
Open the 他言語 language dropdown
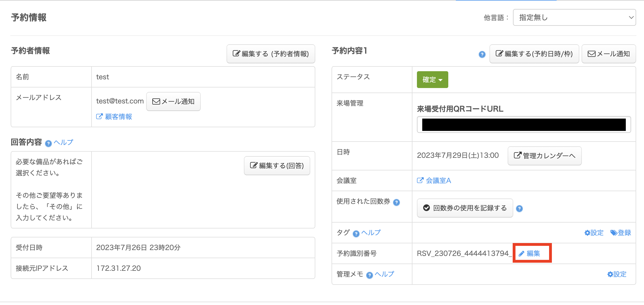point(574,17)
